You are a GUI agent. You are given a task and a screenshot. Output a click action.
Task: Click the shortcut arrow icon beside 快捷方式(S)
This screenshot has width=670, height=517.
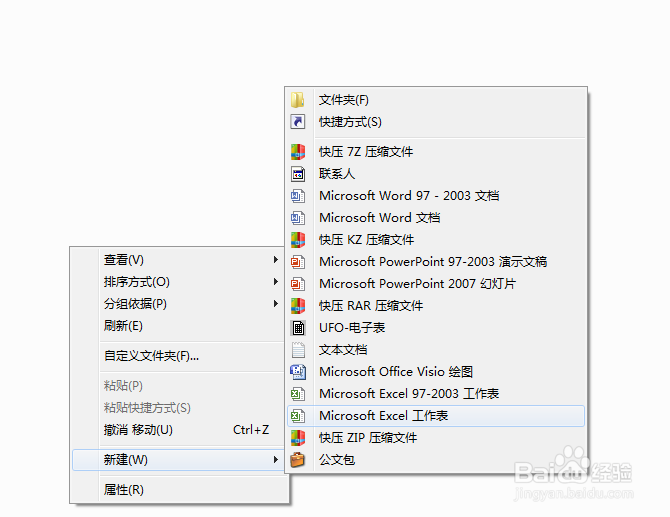[298, 122]
